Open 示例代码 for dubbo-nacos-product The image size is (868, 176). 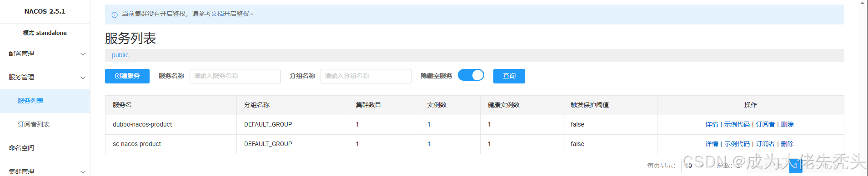tap(737, 124)
